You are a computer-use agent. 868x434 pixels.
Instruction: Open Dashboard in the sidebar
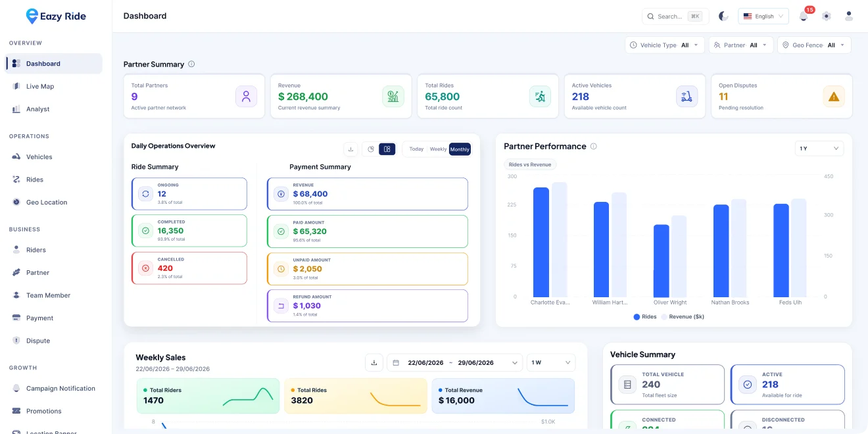coord(54,64)
